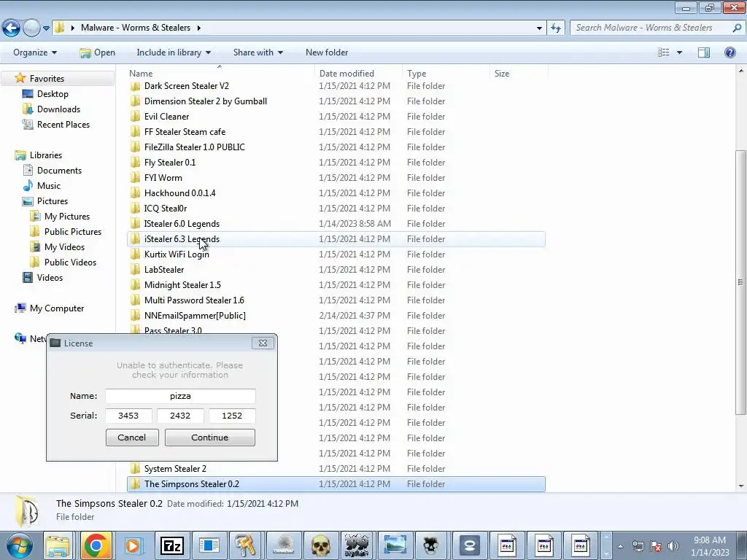Create a New folder
The height and width of the screenshot is (560, 747).
point(327,52)
